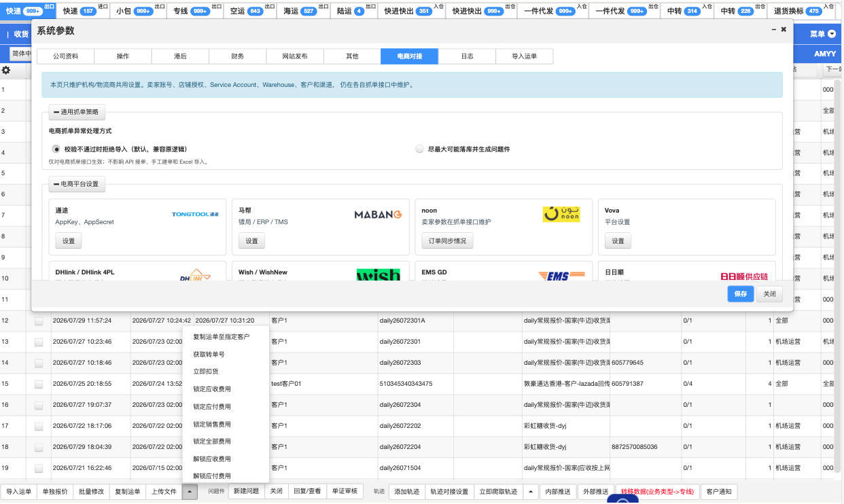The image size is (844, 504).
Task: Click the green wish logo
Action: tap(379, 274)
